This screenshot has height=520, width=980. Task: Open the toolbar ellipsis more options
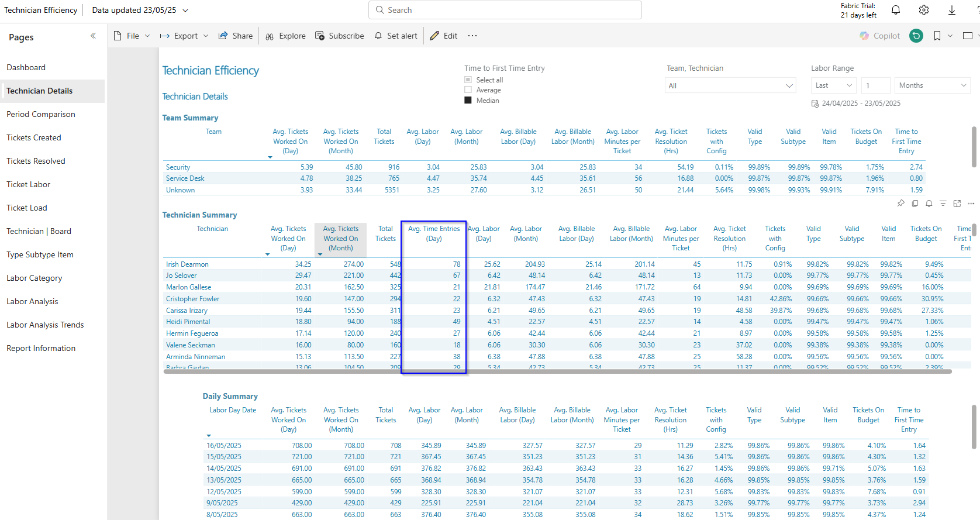click(472, 36)
